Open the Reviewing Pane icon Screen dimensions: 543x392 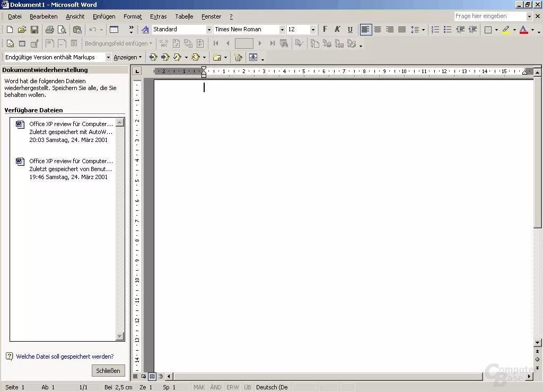pyautogui.click(x=253, y=57)
